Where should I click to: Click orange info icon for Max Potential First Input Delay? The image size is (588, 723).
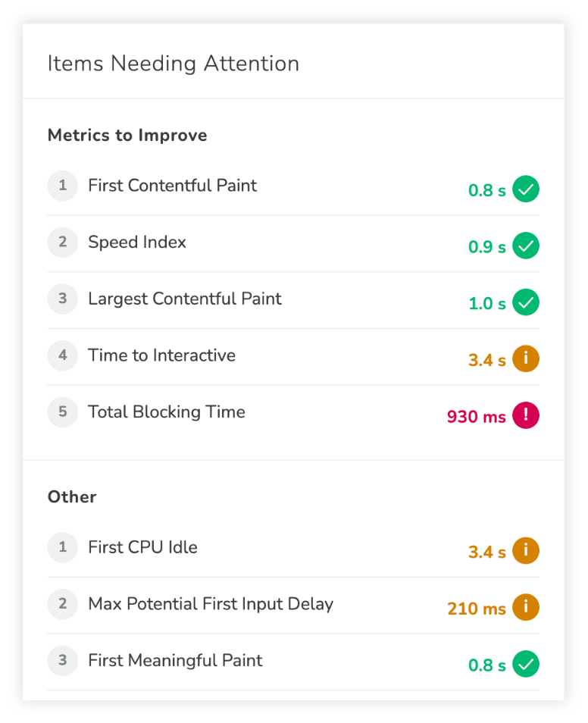(526, 607)
